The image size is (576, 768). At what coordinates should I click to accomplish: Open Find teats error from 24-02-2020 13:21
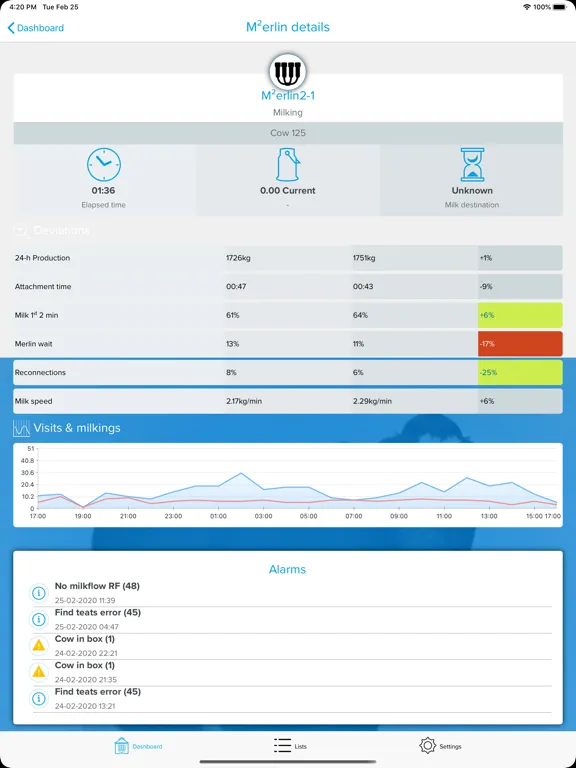point(290,699)
